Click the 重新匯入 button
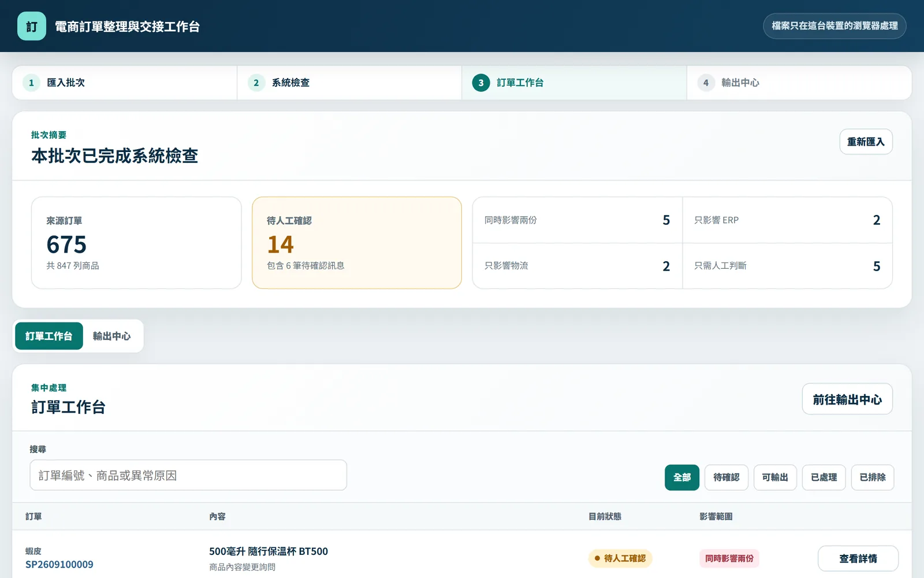924x578 pixels. (866, 142)
